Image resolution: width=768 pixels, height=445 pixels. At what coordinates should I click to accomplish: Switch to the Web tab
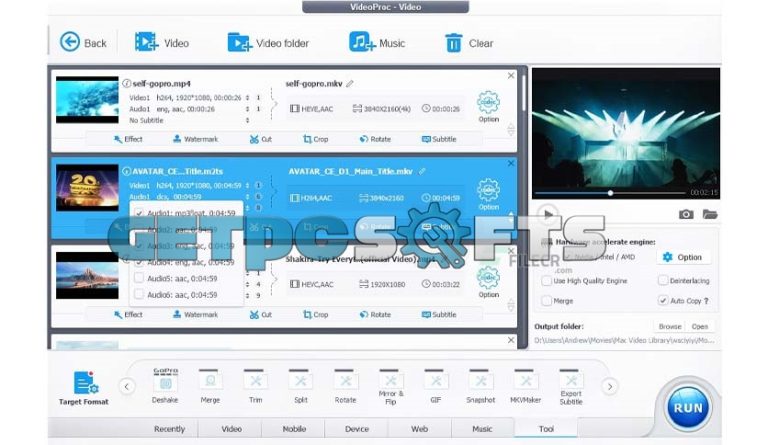coord(419,429)
